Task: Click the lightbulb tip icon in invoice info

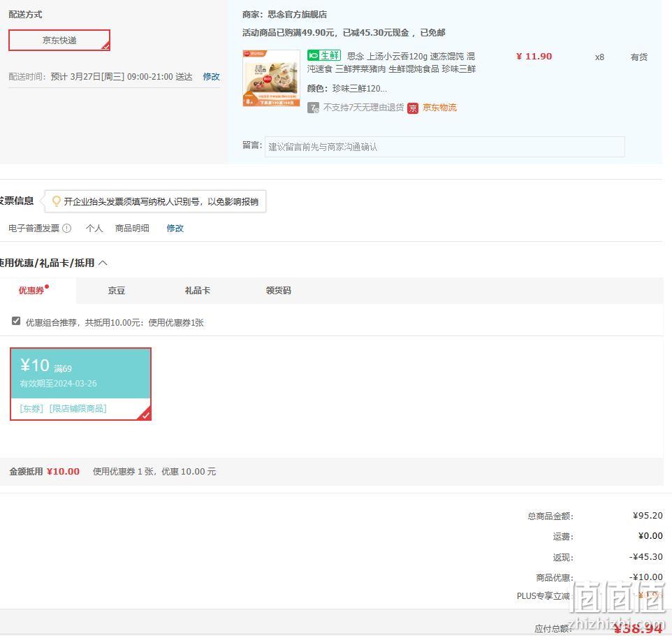Action: pyautogui.click(x=56, y=201)
